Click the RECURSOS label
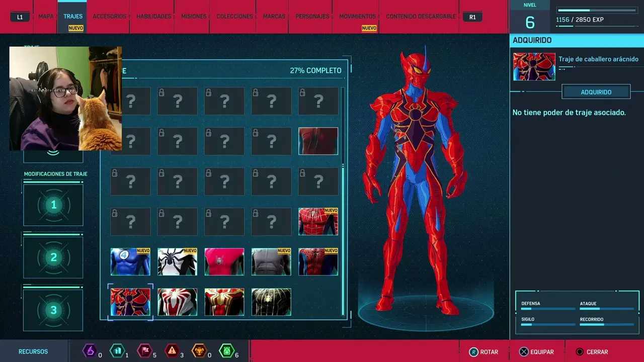Image resolution: width=644 pixels, height=362 pixels. pos(33,352)
